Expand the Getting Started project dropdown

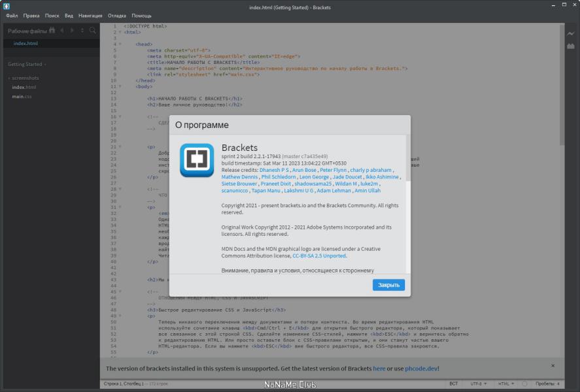pos(27,64)
